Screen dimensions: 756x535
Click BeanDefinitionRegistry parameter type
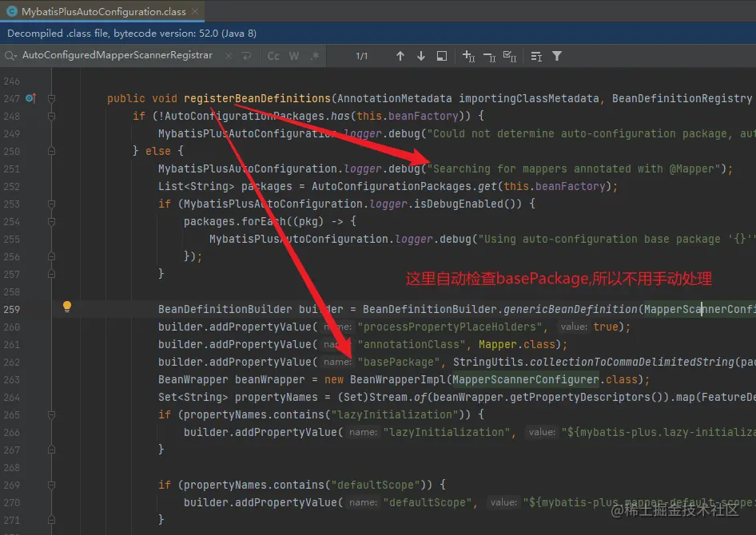682,98
